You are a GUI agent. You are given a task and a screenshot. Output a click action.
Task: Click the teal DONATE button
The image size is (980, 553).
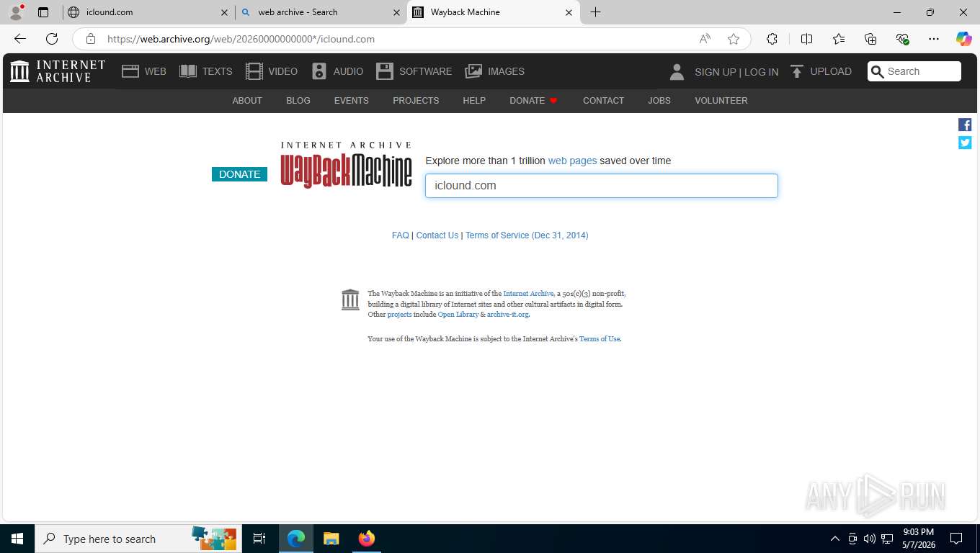pos(239,174)
